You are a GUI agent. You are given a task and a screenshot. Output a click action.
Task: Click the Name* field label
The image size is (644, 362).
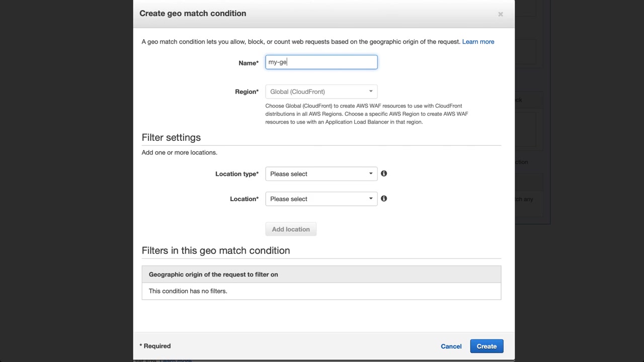click(x=248, y=63)
